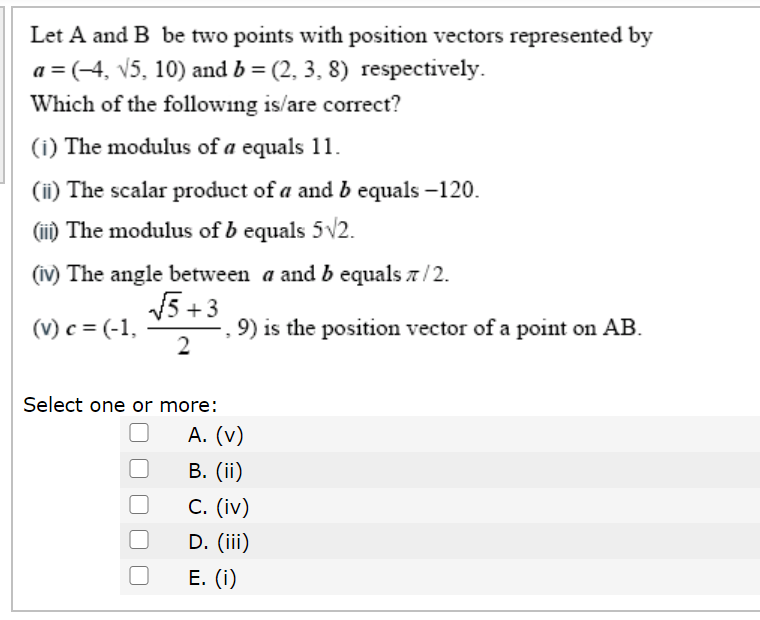Click the answer label 'C. (iv)'

[219, 507]
